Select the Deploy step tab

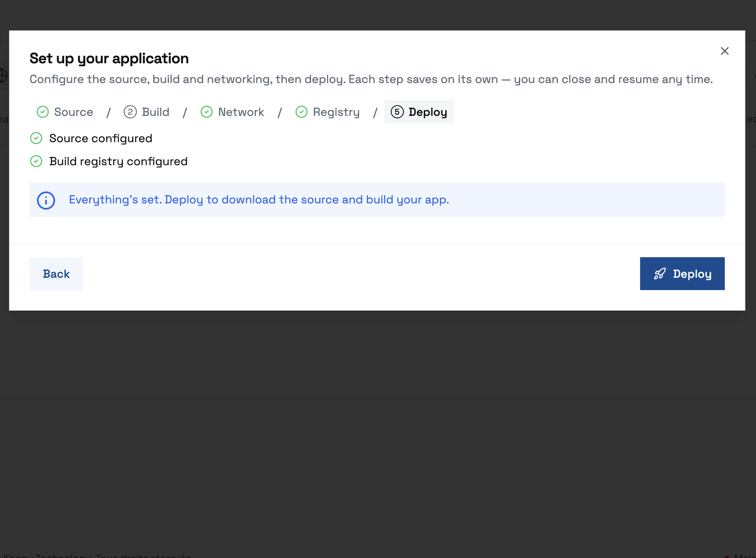coord(419,112)
